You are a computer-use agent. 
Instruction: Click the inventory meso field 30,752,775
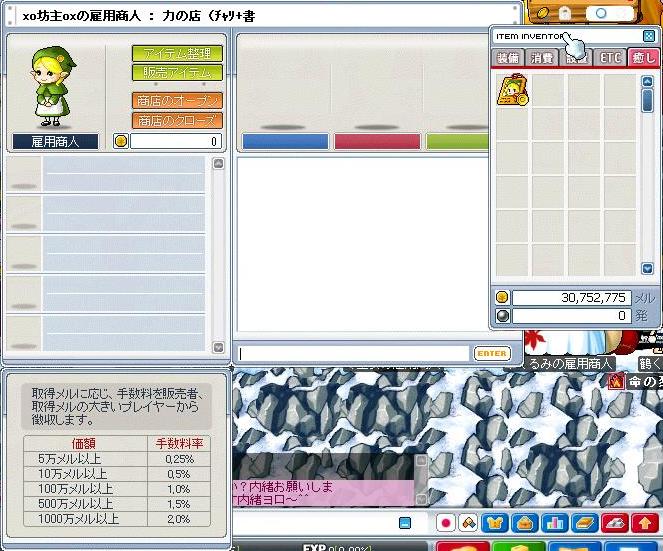coord(572,298)
